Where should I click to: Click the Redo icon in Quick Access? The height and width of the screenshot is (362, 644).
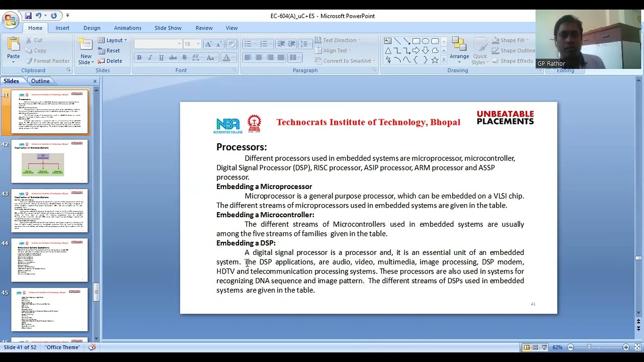(x=54, y=16)
